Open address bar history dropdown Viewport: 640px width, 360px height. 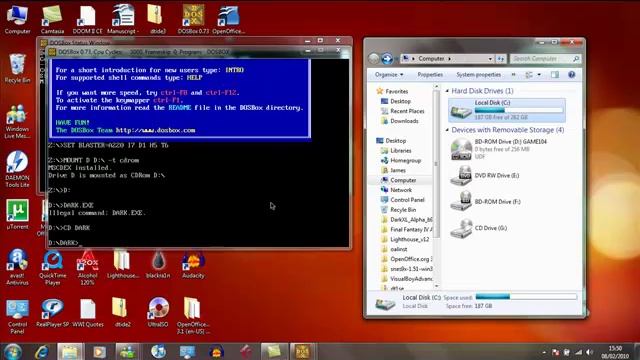point(490,59)
